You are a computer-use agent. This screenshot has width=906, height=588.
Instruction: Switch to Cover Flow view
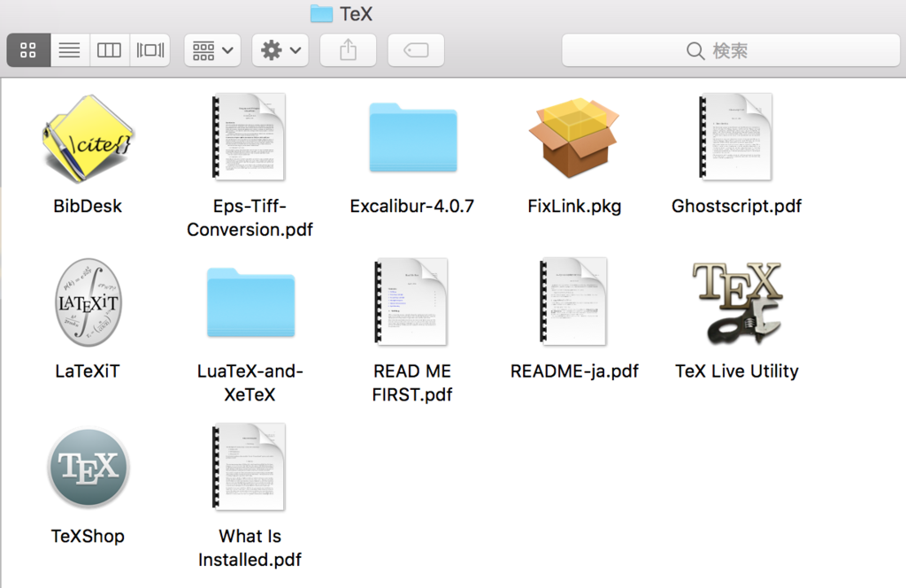pyautogui.click(x=150, y=50)
